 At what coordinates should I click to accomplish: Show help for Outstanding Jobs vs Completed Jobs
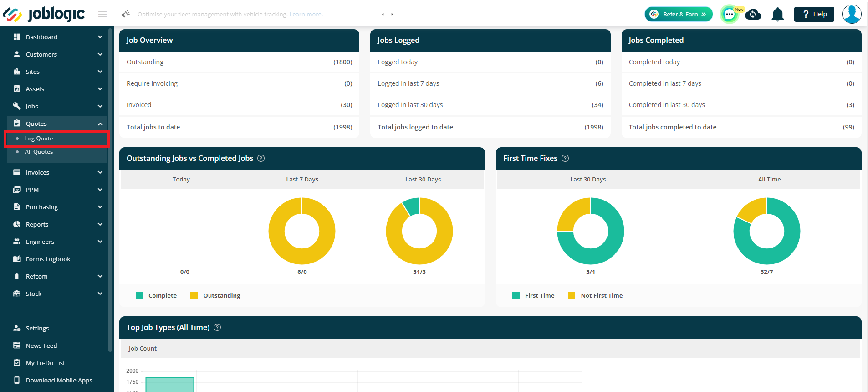pyautogui.click(x=261, y=158)
